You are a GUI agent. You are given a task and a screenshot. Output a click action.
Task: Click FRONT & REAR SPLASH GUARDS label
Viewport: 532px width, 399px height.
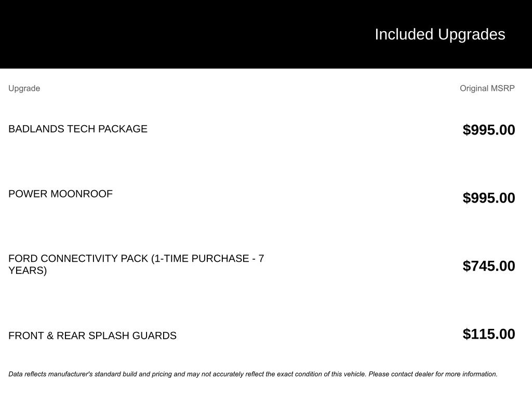click(x=92, y=336)
